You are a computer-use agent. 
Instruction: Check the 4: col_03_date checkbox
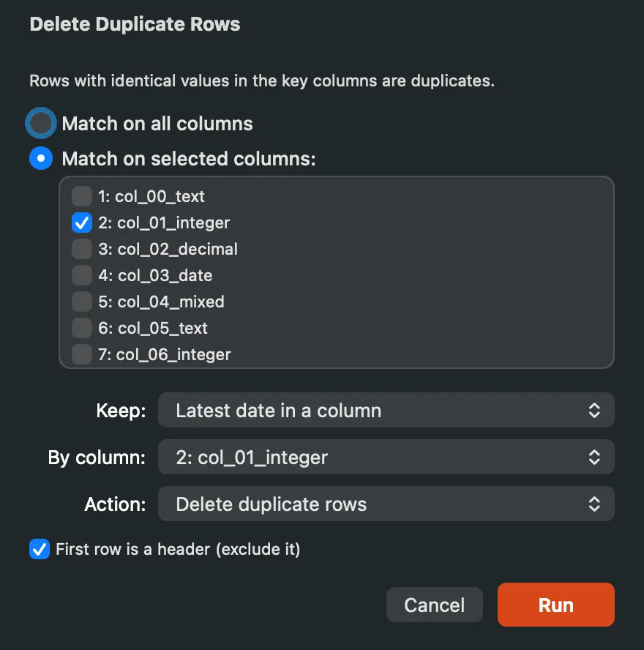pos(82,275)
